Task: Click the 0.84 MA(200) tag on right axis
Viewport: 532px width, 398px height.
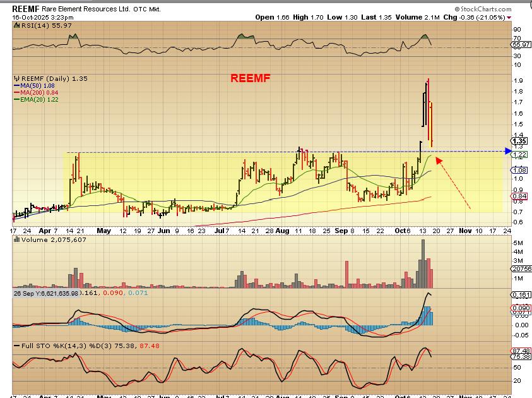Action: tap(519, 196)
